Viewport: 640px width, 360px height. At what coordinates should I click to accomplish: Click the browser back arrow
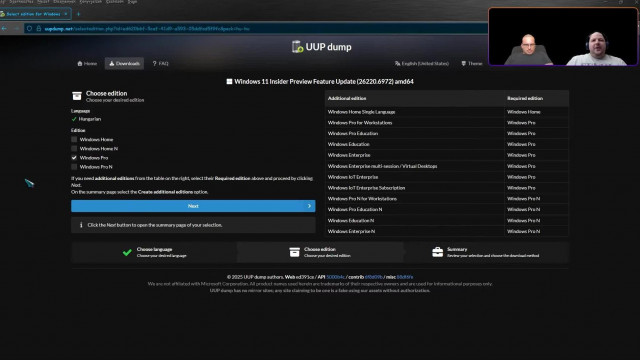click(x=4, y=29)
